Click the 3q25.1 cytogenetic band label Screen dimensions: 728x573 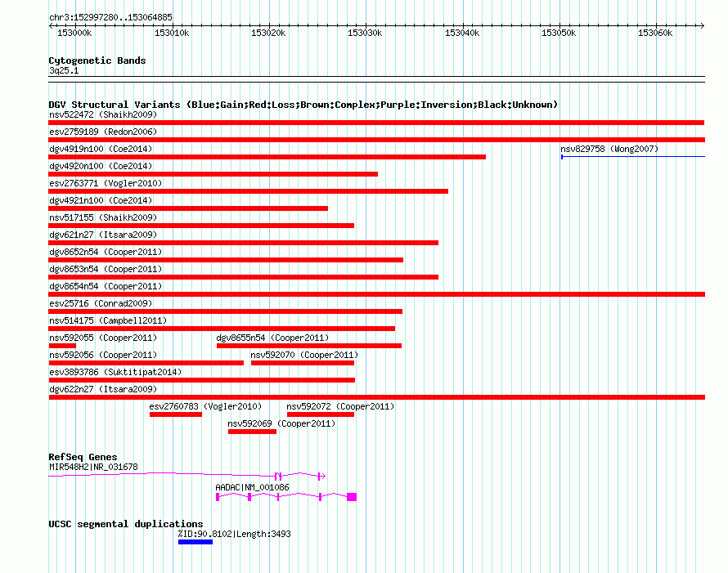(64, 70)
